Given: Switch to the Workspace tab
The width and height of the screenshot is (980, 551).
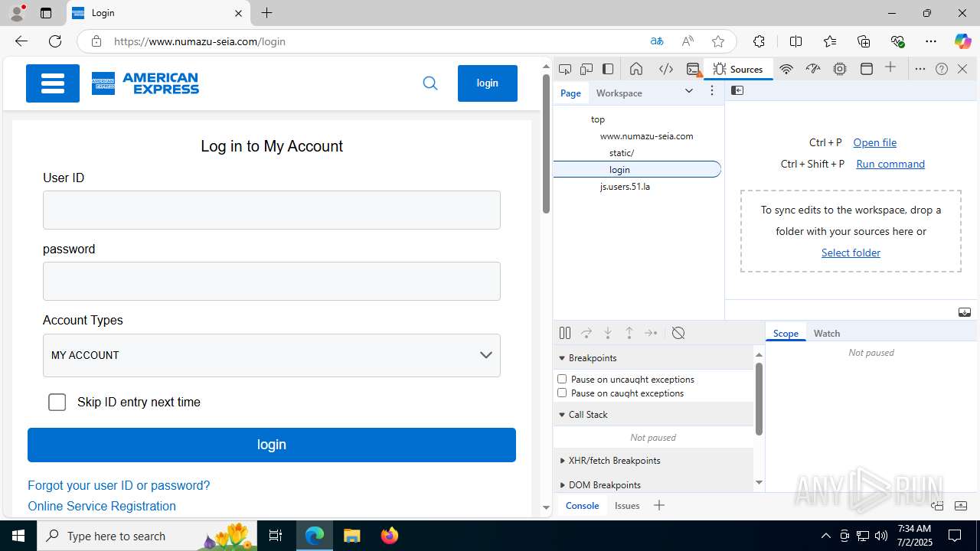Looking at the screenshot, I should point(619,93).
